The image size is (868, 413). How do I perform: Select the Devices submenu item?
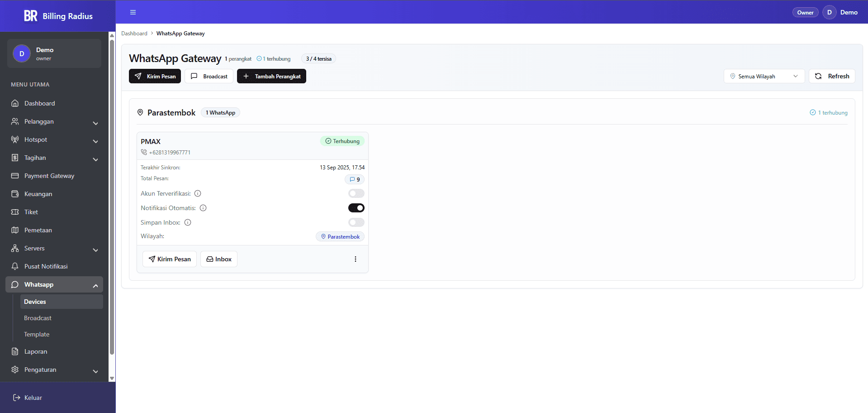(62, 302)
